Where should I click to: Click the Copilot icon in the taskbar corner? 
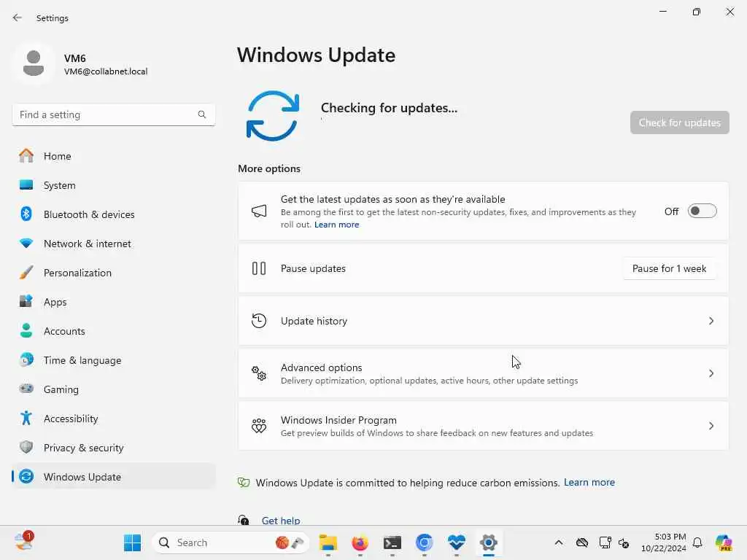click(724, 542)
